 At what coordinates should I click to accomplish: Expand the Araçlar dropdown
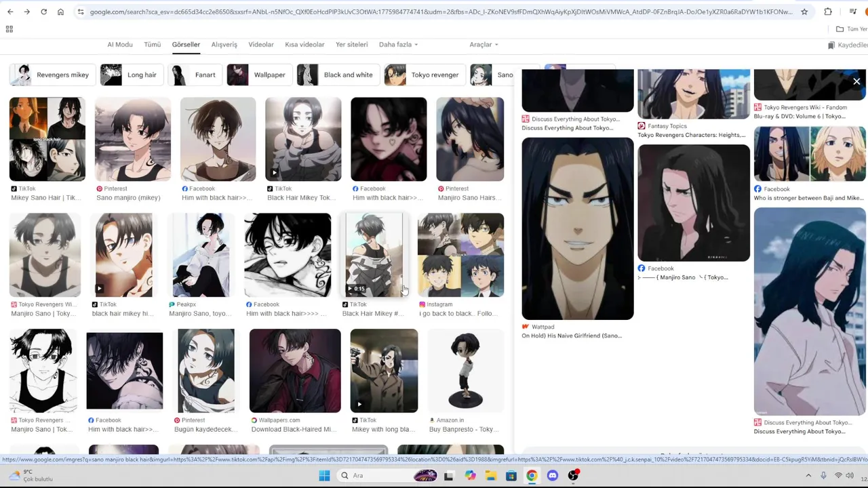(484, 44)
